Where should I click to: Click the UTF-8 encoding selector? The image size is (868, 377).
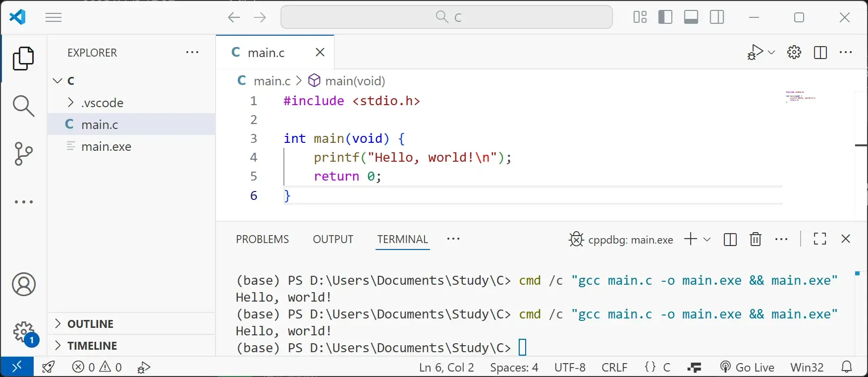click(570, 367)
